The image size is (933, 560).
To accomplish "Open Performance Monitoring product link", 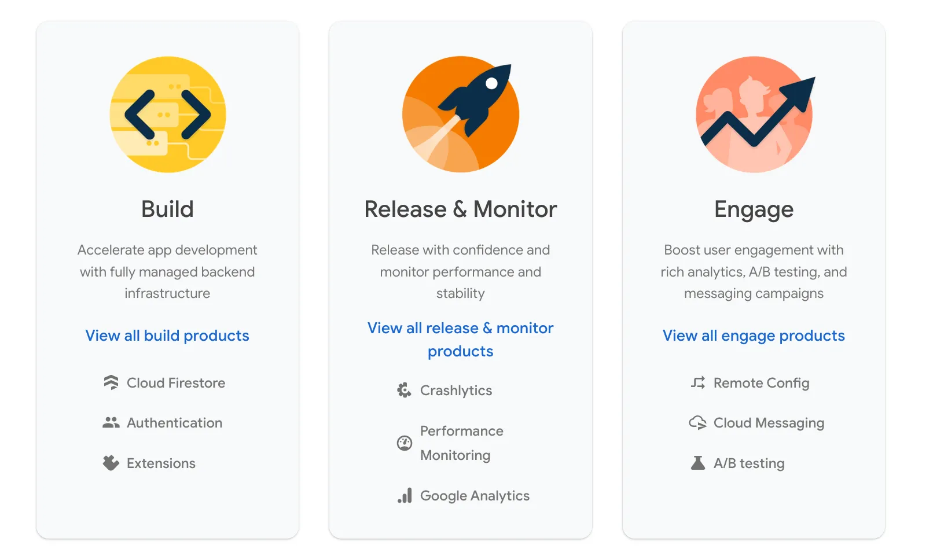I will pyautogui.click(x=462, y=443).
